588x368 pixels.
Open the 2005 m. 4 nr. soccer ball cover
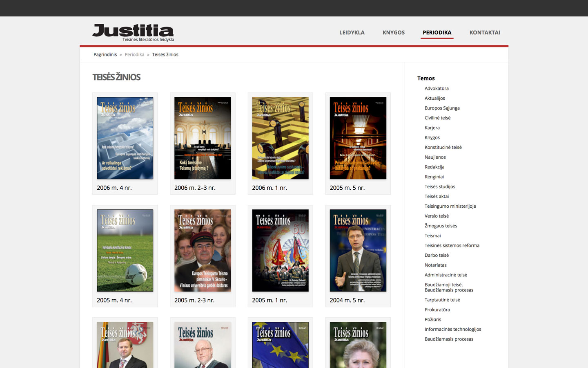click(125, 251)
